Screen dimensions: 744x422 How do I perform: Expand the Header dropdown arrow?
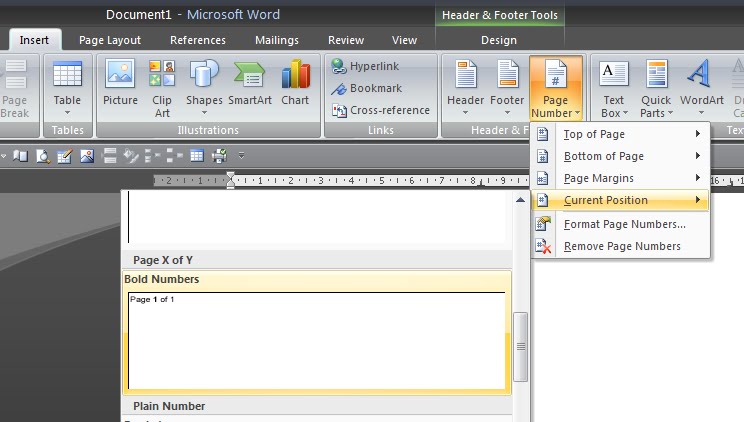click(x=465, y=113)
